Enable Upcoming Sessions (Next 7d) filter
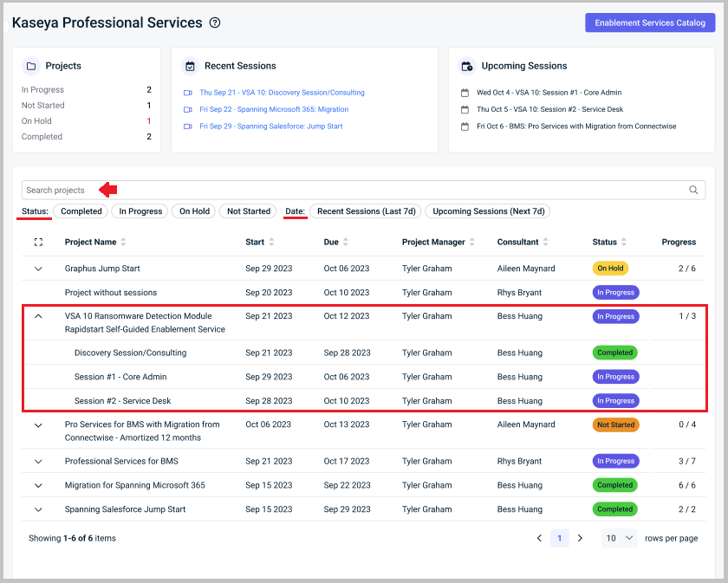 (488, 211)
